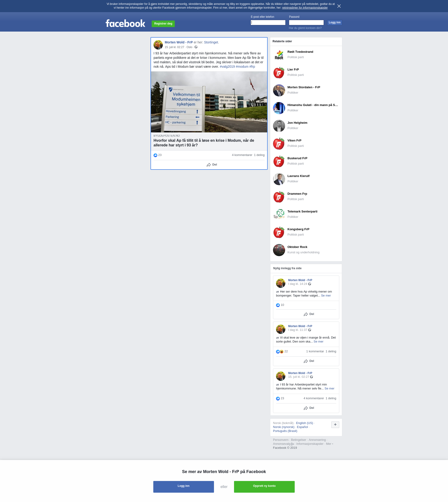448x502 pixels.
Task: Open the #frp hashtag
Action: (252, 67)
